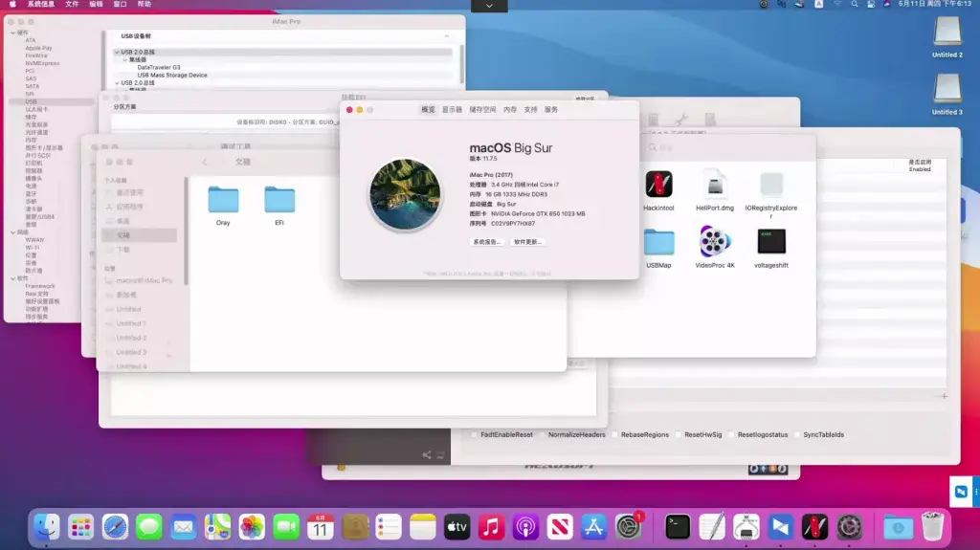Open Calendar in the Dock

320,527
